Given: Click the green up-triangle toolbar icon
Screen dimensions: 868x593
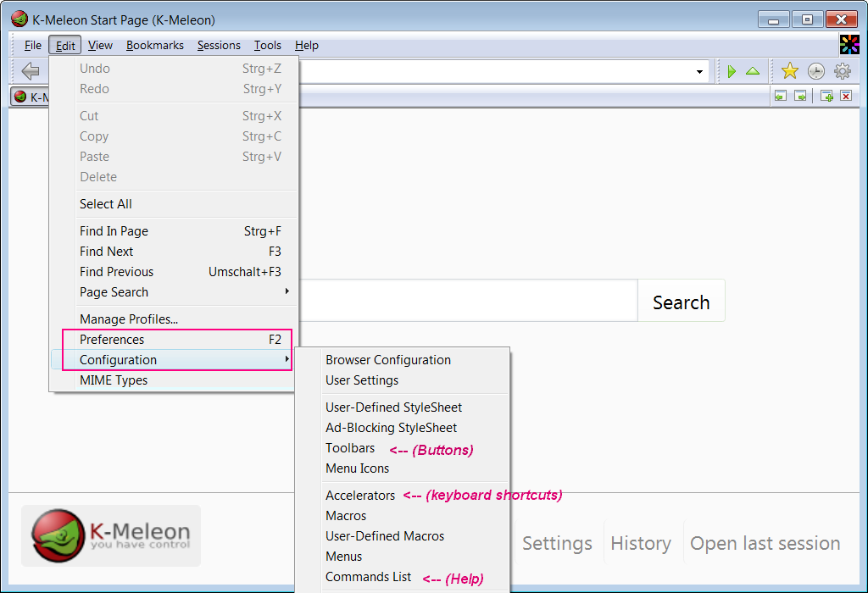Looking at the screenshot, I should 752,71.
